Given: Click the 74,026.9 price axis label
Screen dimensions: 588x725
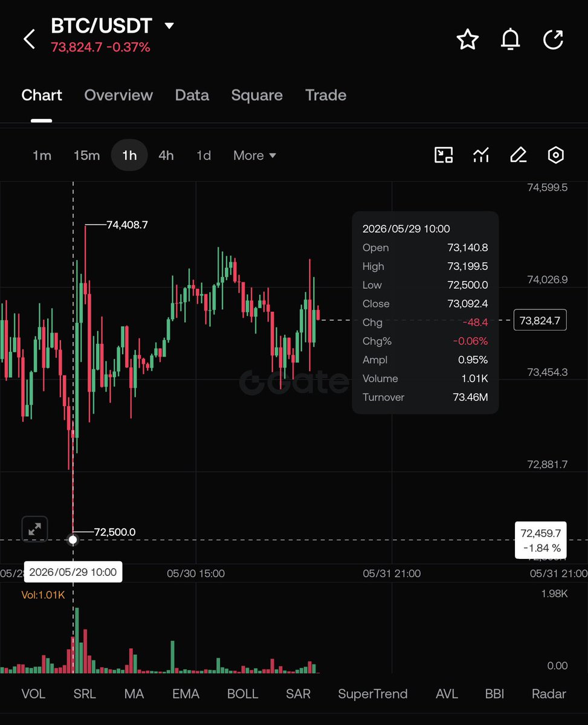Looking at the screenshot, I should tap(548, 280).
